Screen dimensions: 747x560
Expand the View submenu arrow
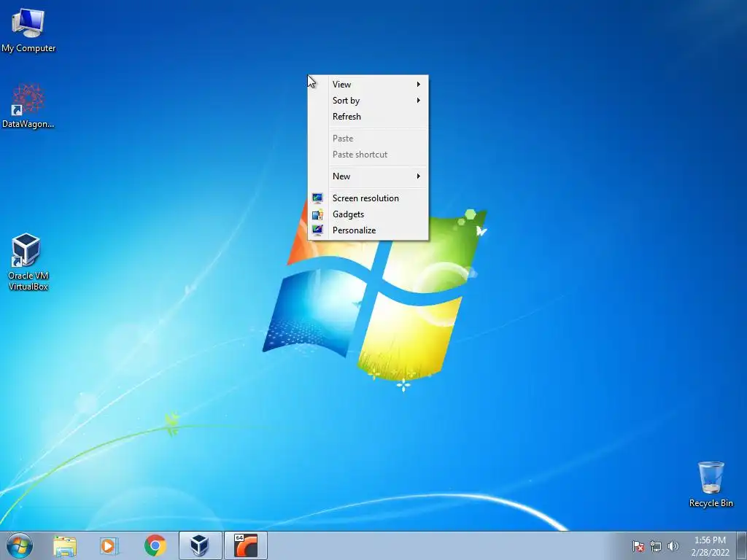pyautogui.click(x=418, y=85)
